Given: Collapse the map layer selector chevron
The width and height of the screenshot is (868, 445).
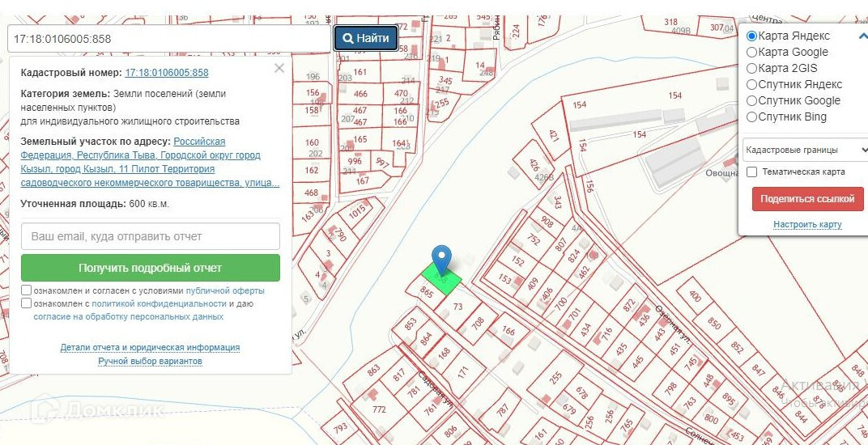Looking at the screenshot, I should click(862, 36).
